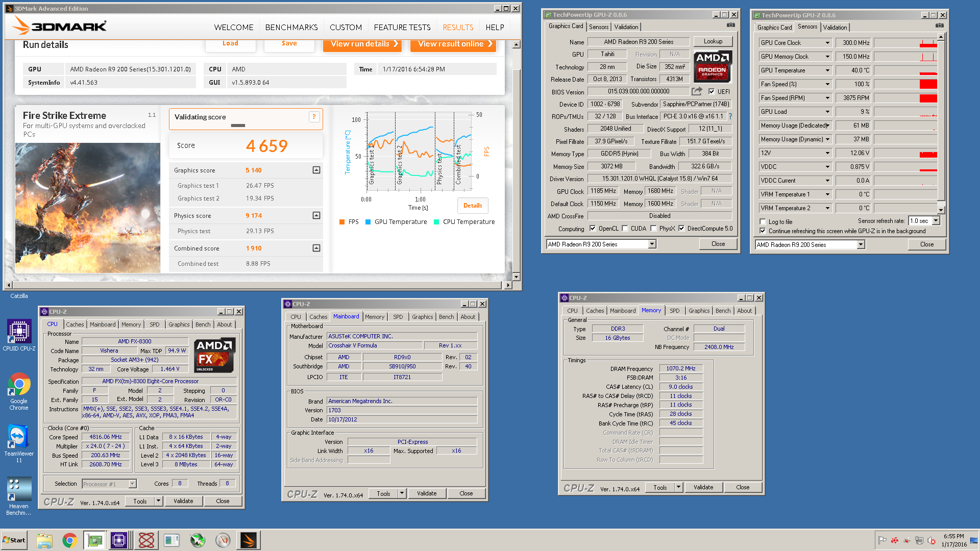Click Tools dropdown arrow in CPU-Z Memory window
980x551 pixels.
pos(678,487)
